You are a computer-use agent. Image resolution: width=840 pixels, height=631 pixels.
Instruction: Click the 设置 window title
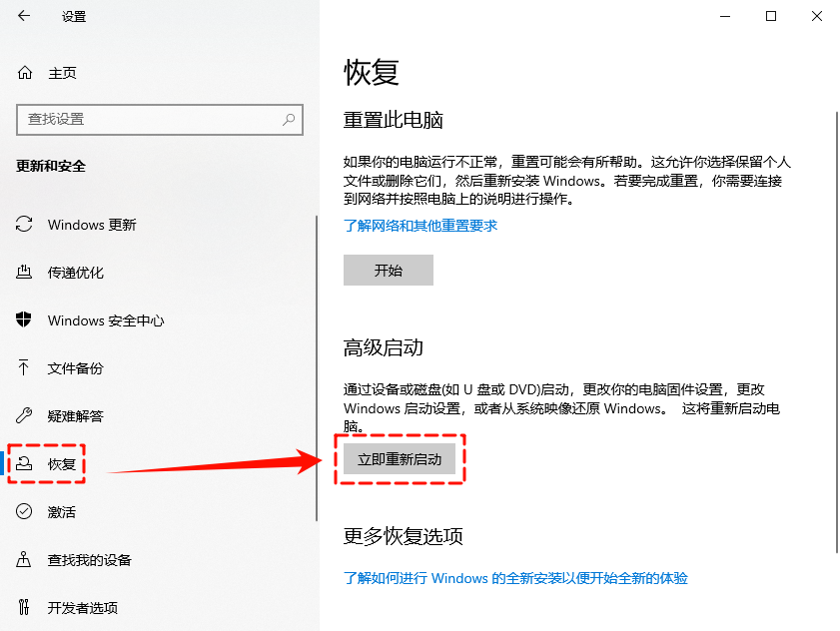(74, 17)
